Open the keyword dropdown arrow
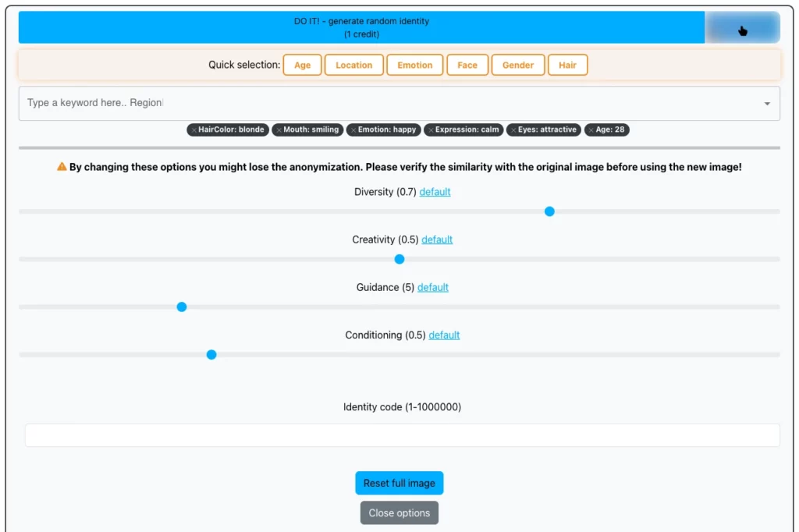Image resolution: width=799 pixels, height=532 pixels. (766, 104)
